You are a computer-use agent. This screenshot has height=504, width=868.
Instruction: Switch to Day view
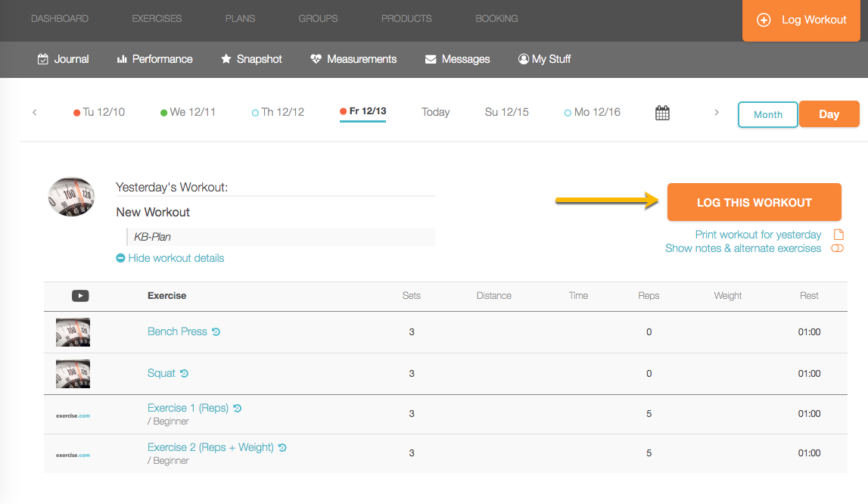(x=829, y=114)
